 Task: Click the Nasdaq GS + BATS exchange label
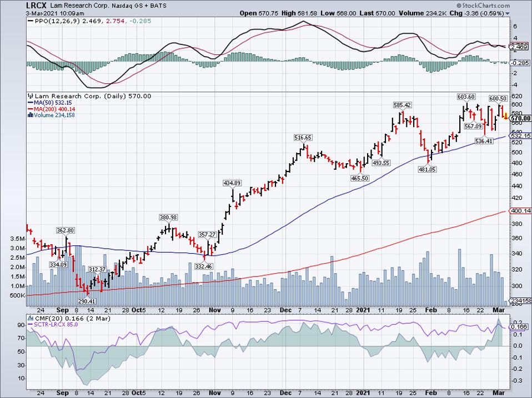139,6
